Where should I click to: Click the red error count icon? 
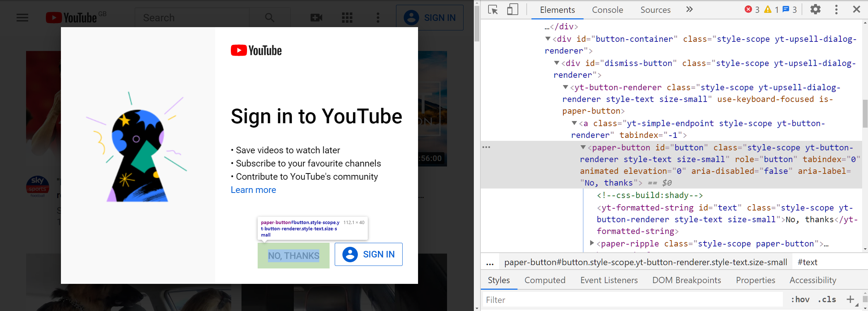pos(748,9)
